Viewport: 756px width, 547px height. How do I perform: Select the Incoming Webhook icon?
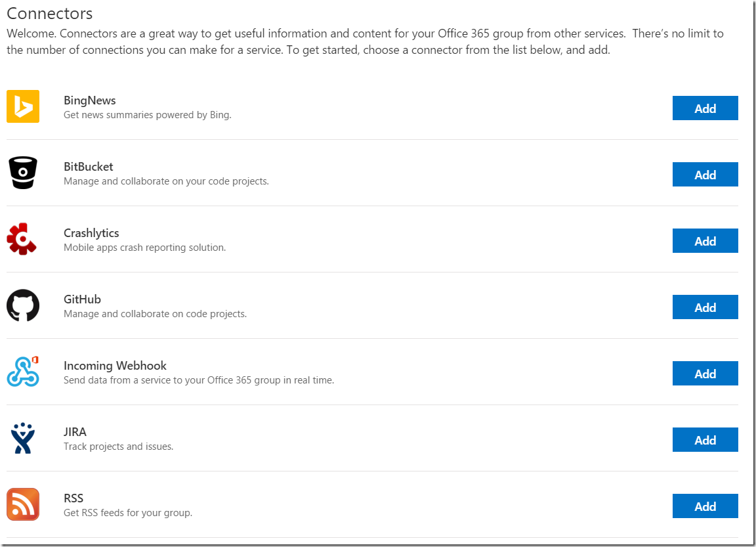pyautogui.click(x=23, y=372)
